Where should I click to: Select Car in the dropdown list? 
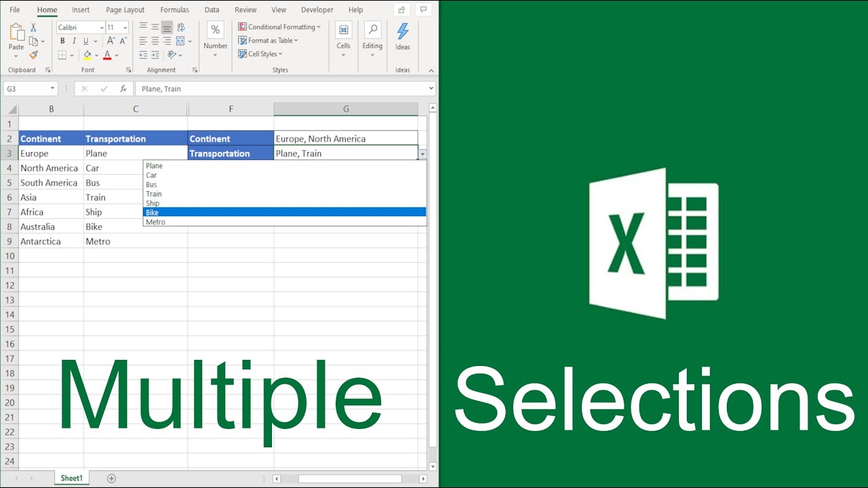285,175
